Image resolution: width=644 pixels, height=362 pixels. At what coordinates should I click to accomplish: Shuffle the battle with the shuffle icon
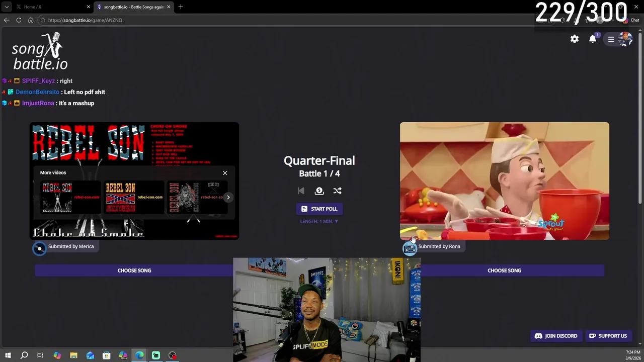(337, 191)
